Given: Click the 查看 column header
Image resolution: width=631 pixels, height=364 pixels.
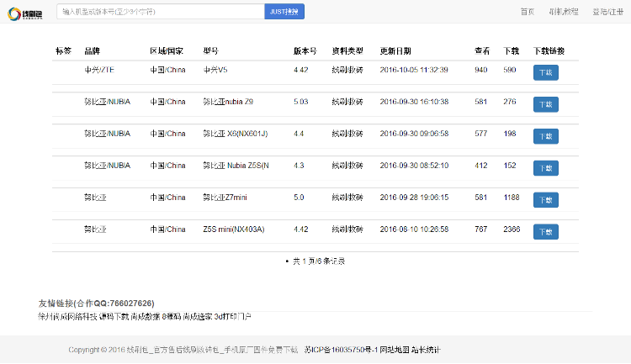Looking at the screenshot, I should (x=482, y=51).
